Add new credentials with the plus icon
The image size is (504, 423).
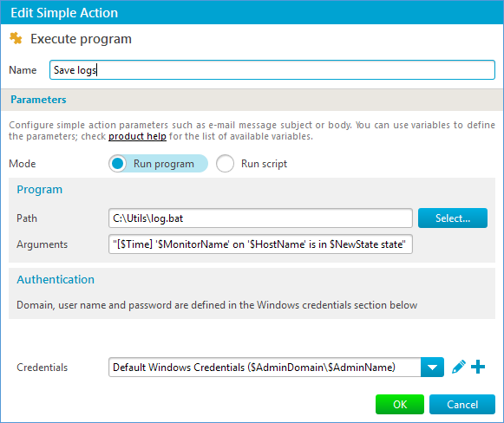(x=478, y=367)
